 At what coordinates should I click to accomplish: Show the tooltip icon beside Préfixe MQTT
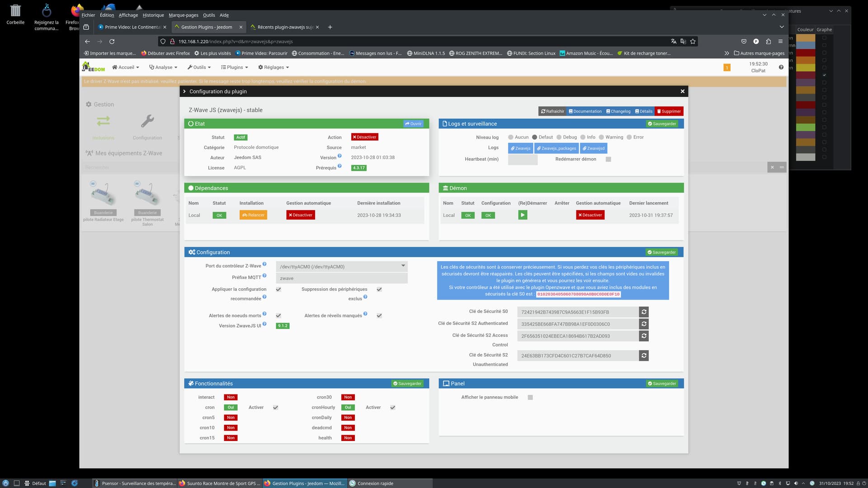coord(264,276)
